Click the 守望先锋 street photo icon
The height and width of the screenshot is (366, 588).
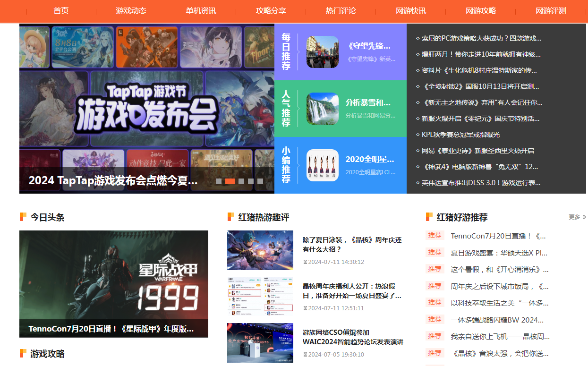tap(323, 52)
